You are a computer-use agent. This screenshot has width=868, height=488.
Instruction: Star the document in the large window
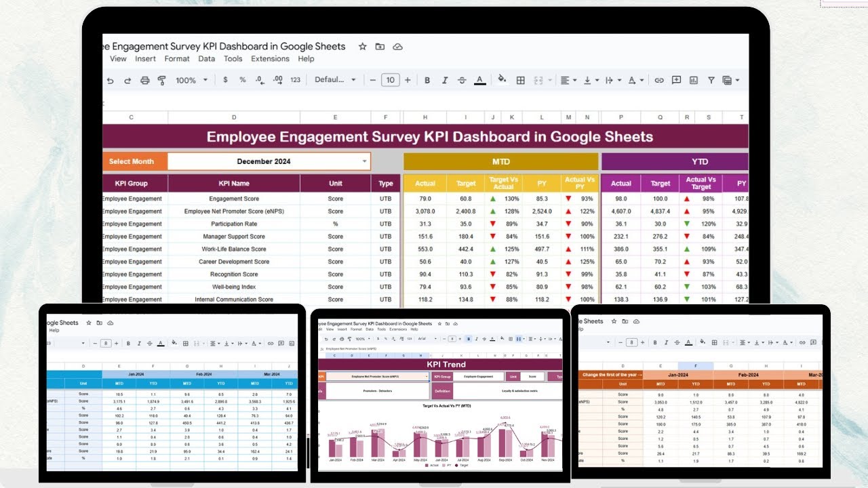coord(362,47)
